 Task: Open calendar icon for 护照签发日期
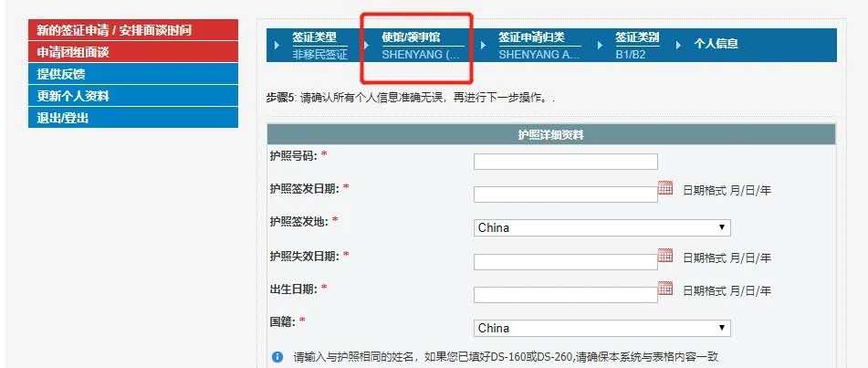[x=664, y=188]
